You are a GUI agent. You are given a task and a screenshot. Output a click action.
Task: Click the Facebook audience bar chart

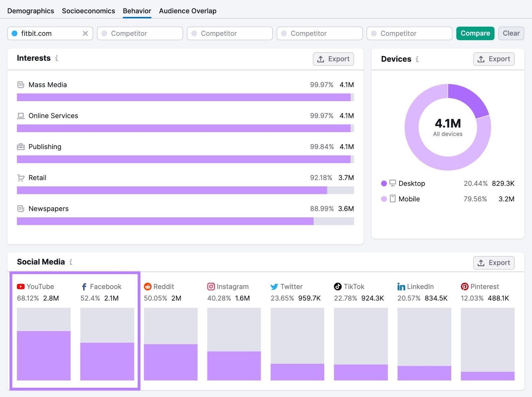[x=107, y=344]
